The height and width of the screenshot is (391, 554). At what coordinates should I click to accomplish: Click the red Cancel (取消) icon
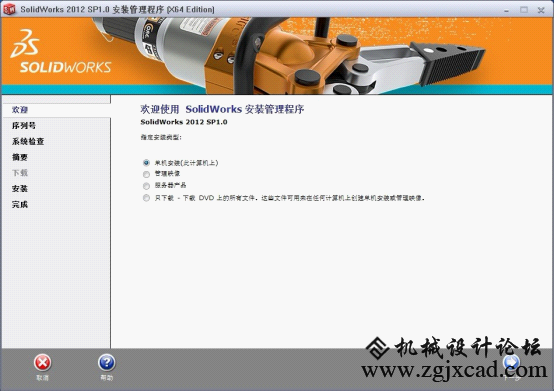pos(42,363)
